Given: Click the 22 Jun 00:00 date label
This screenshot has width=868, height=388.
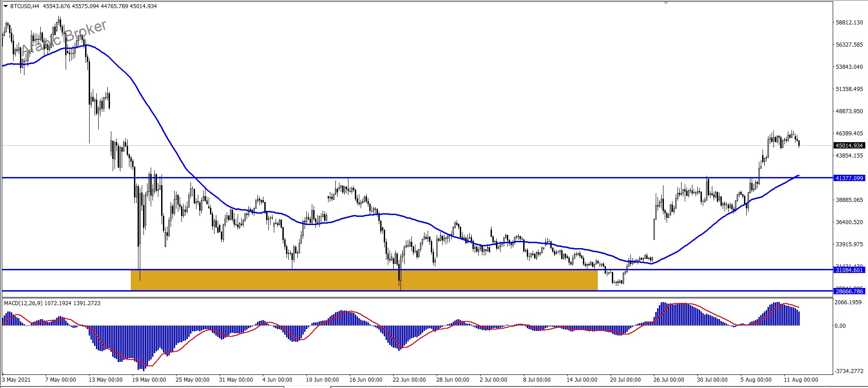Looking at the screenshot, I should 409,380.
